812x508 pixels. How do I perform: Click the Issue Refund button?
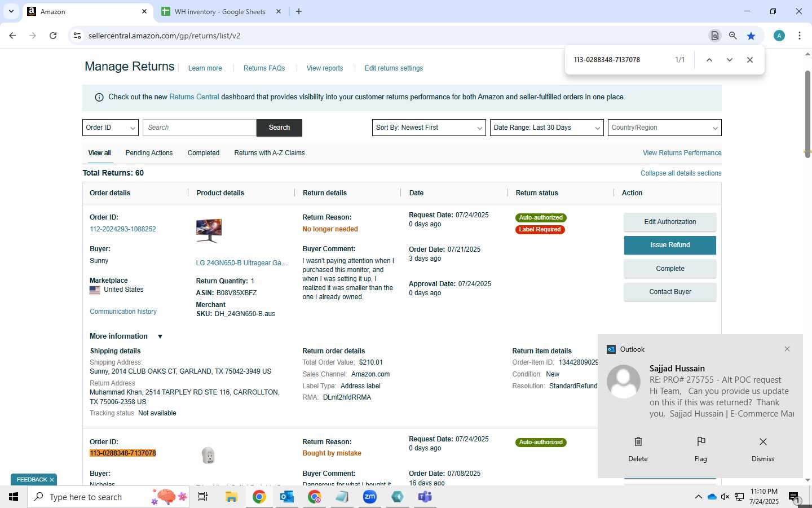pyautogui.click(x=670, y=245)
